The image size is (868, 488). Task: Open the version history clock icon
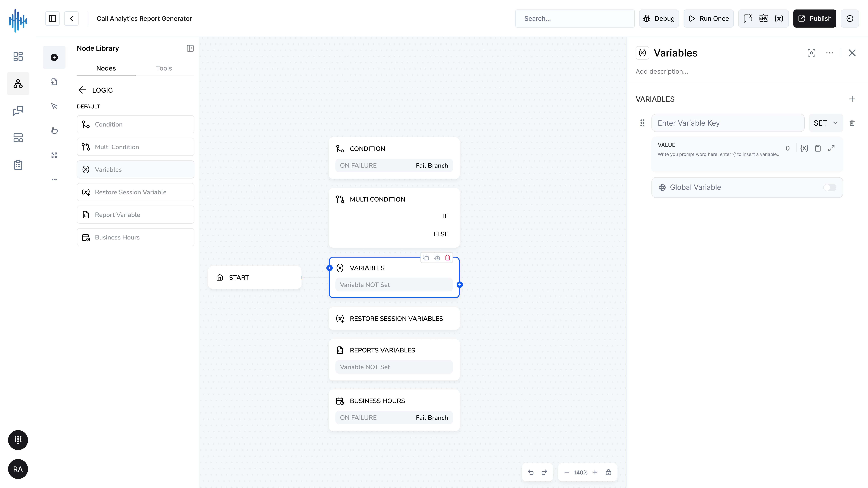point(850,19)
